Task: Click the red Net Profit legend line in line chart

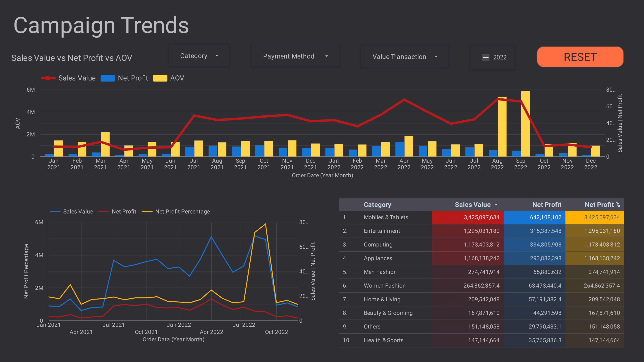Action: (x=103, y=212)
